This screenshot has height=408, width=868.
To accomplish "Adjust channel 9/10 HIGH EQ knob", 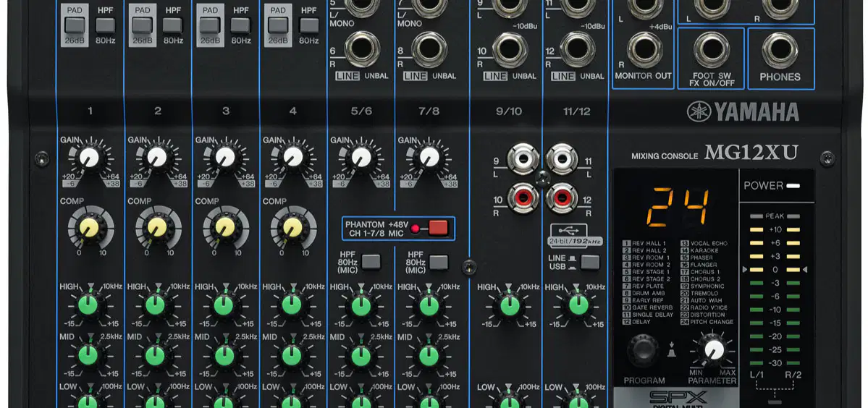I will point(510,305).
